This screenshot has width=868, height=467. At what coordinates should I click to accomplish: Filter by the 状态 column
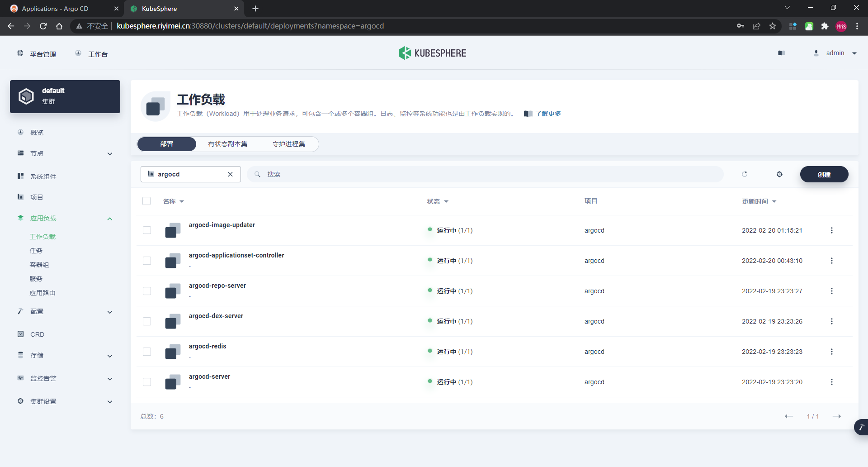[x=438, y=201]
